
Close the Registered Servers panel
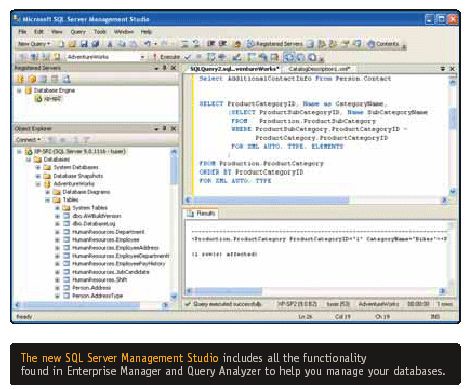coord(173,68)
